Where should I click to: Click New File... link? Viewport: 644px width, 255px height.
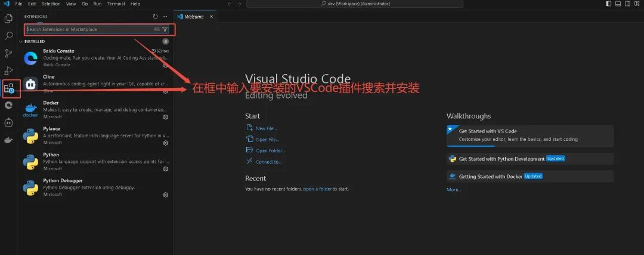(266, 128)
